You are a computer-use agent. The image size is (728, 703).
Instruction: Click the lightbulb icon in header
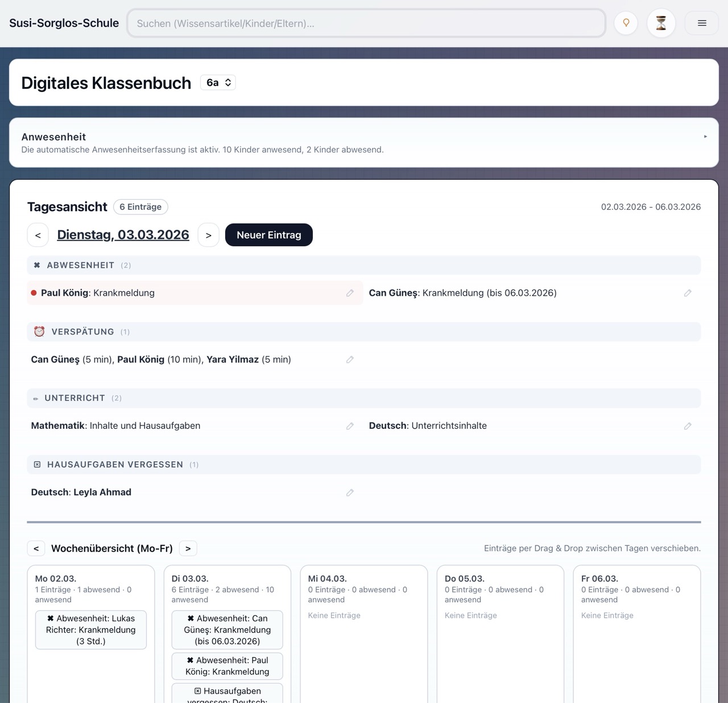[x=626, y=23]
